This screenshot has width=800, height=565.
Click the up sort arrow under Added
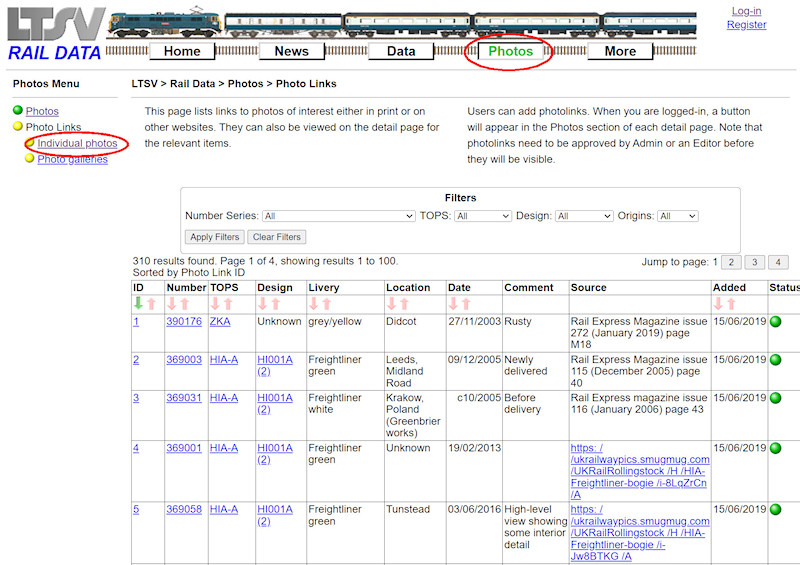(x=732, y=303)
